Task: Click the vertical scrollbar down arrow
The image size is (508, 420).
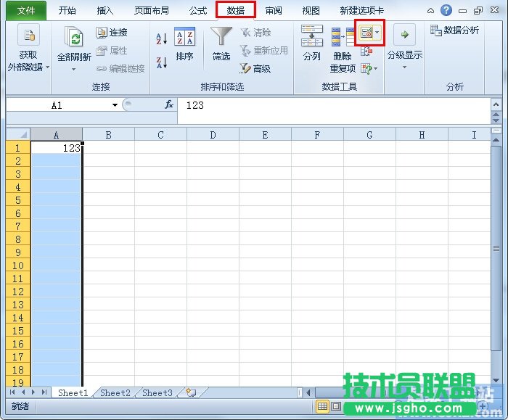Action: (496, 380)
